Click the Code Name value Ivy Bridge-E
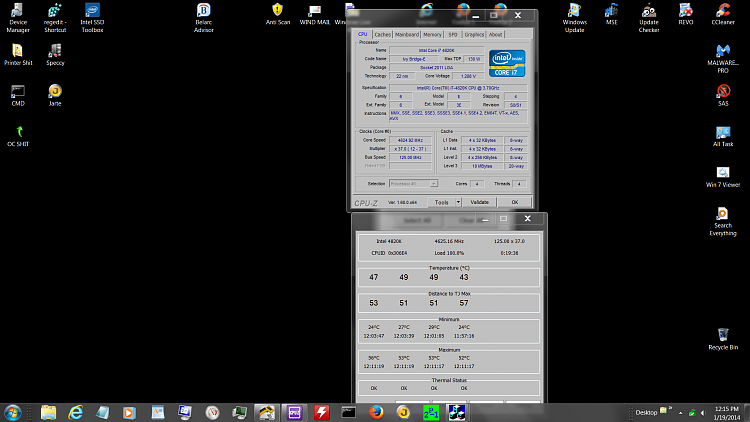Image resolution: width=750 pixels, height=422 pixels. 414,59
